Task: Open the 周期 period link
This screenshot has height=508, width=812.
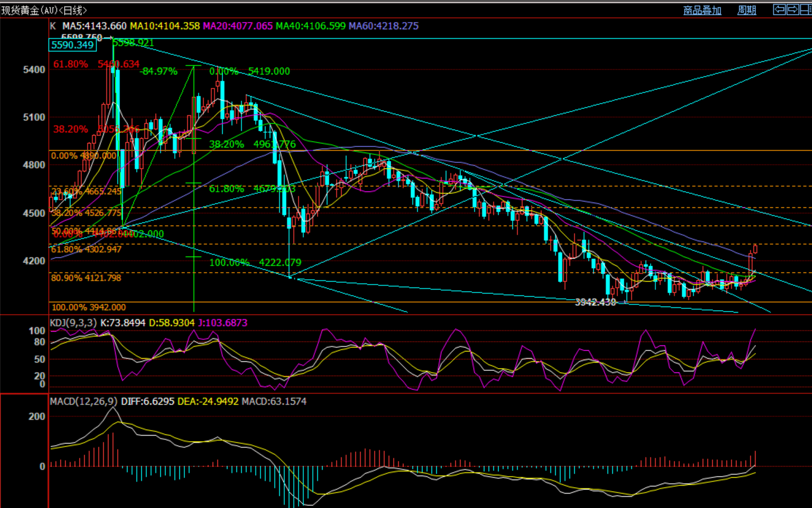Action: [746, 10]
